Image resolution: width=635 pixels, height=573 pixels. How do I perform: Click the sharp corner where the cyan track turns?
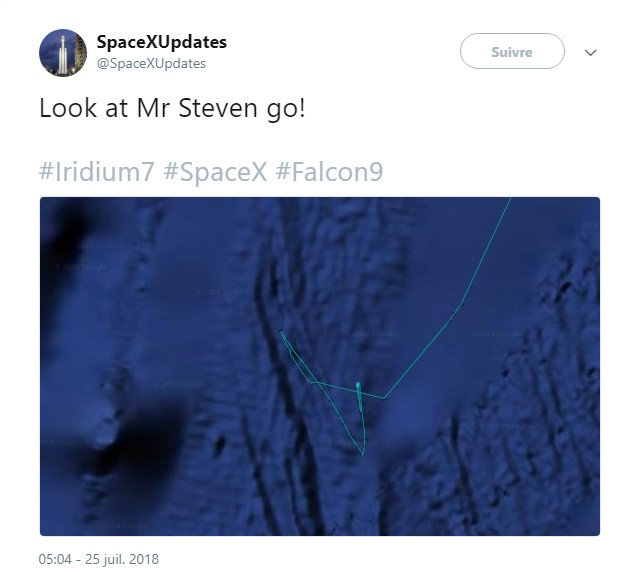pos(385,398)
